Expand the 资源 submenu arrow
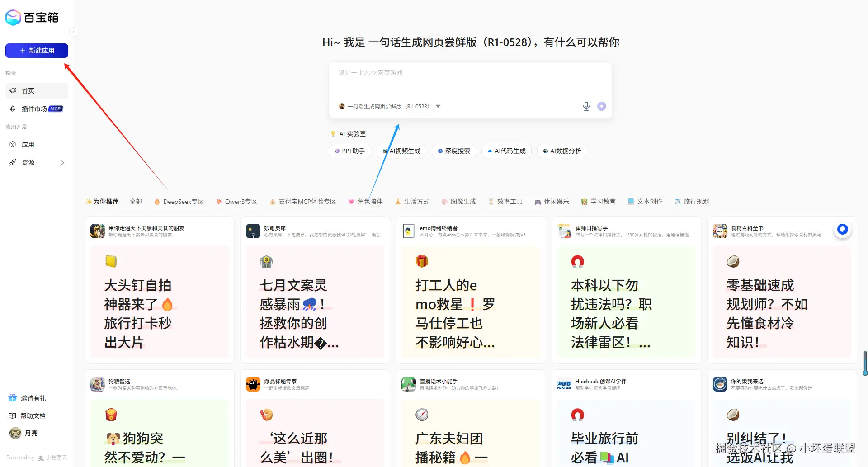The height and width of the screenshot is (467, 868). coord(62,163)
